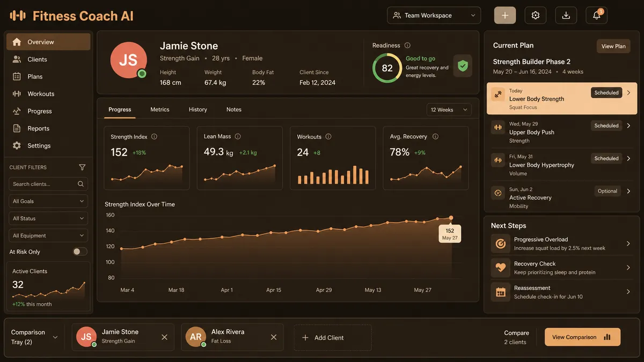Click the search magnifier icon in client search

click(80, 184)
